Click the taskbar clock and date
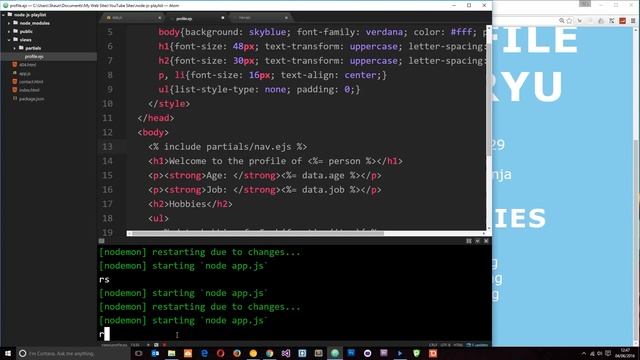 click(x=624, y=353)
